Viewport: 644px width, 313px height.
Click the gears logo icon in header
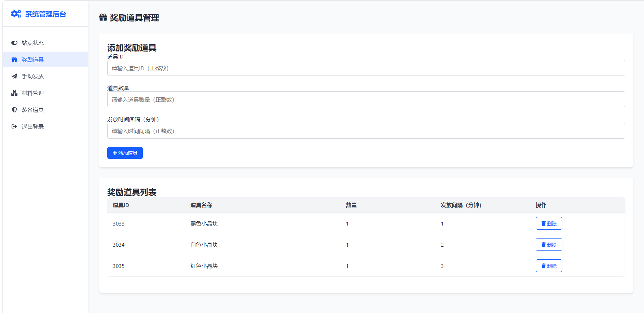pos(16,14)
